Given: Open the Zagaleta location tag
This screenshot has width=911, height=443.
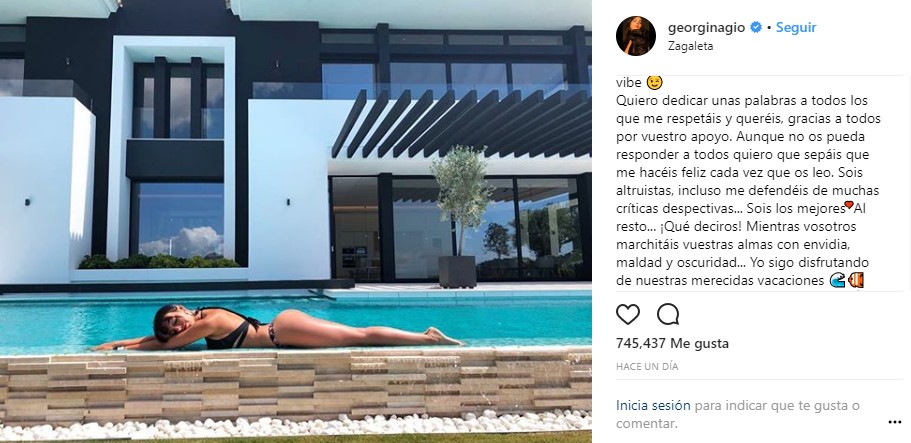Looking at the screenshot, I should coord(690,47).
